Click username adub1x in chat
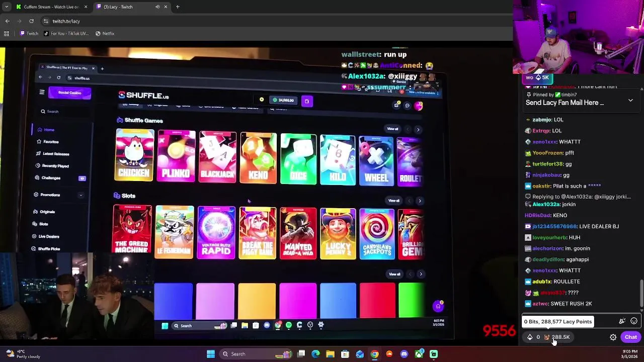644x362 pixels. pyautogui.click(x=541, y=282)
